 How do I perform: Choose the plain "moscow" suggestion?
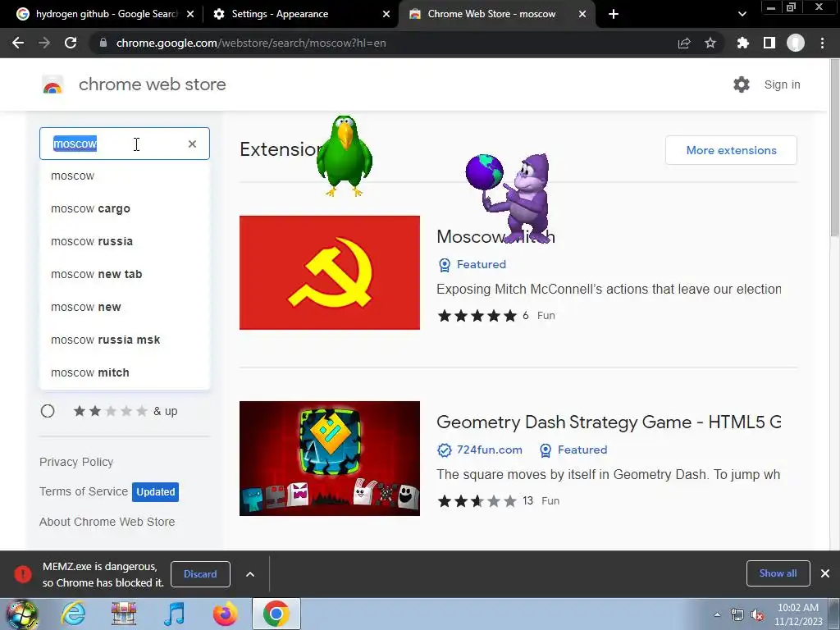125,176
